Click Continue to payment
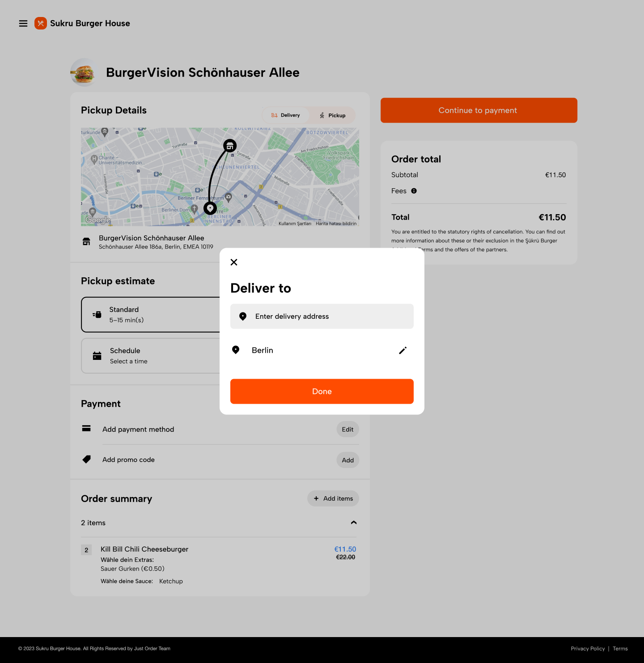 479,110
